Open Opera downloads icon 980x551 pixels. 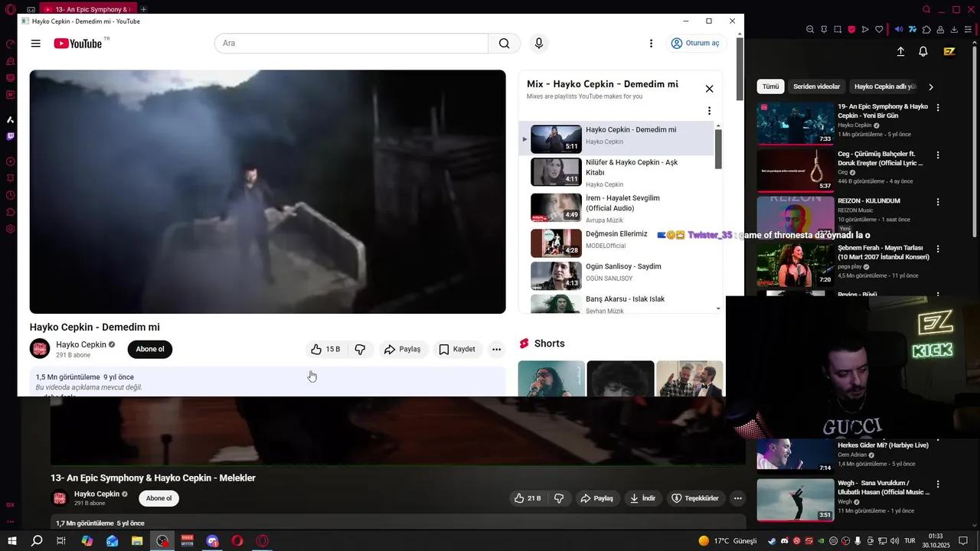(x=954, y=29)
